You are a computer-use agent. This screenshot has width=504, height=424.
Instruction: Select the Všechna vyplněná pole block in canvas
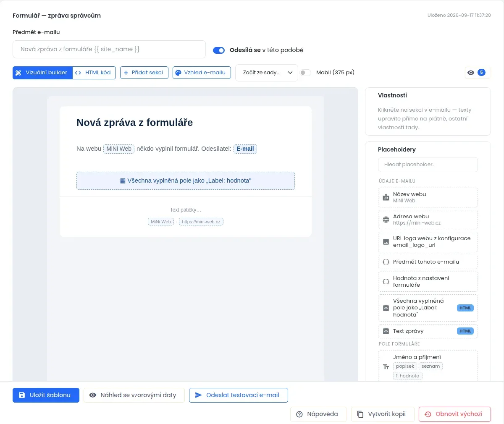pyautogui.click(x=185, y=181)
